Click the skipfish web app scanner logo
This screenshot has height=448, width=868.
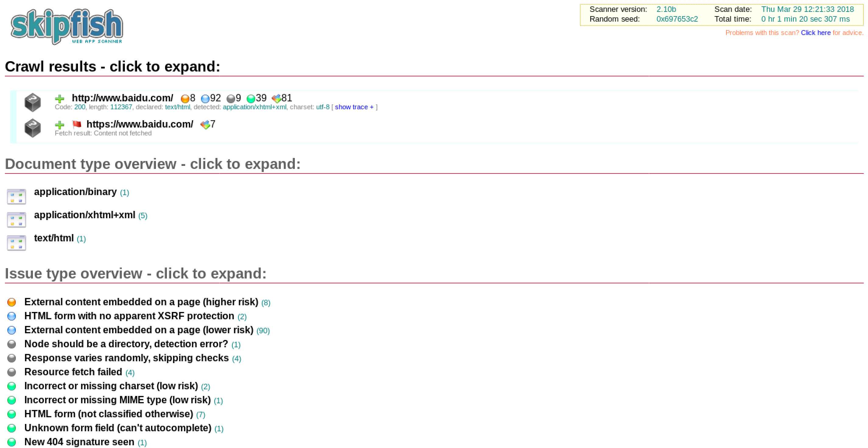67,26
